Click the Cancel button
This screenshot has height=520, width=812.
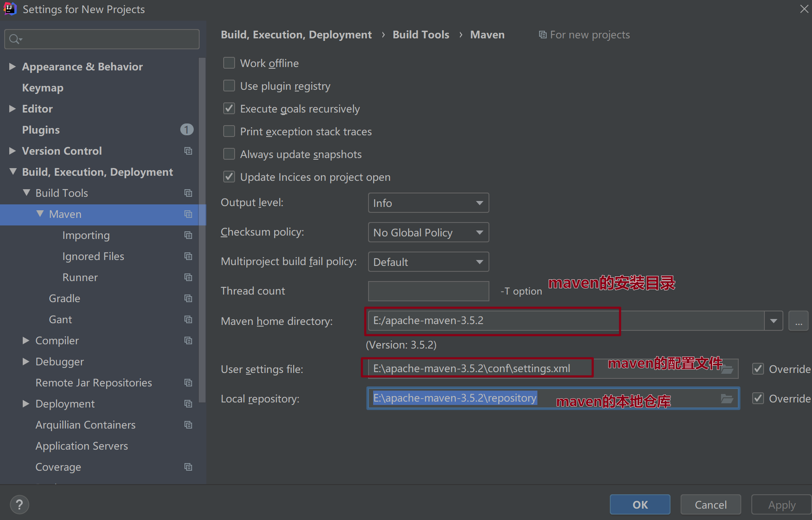coord(710,504)
